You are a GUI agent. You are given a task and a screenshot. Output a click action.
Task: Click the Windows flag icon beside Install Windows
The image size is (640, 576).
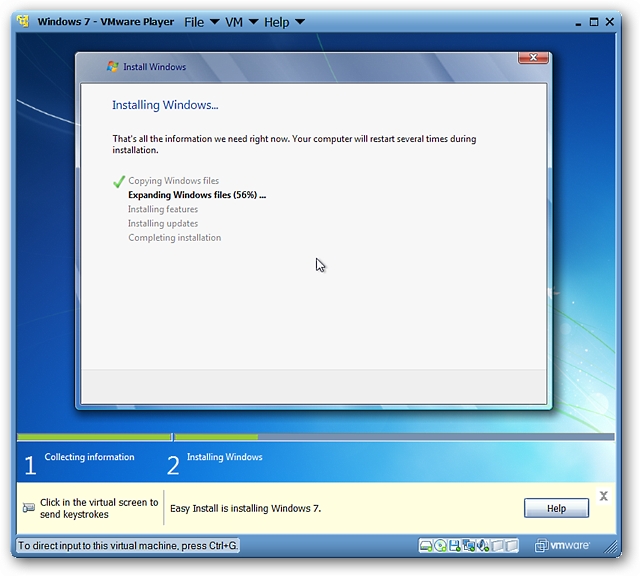click(x=112, y=67)
